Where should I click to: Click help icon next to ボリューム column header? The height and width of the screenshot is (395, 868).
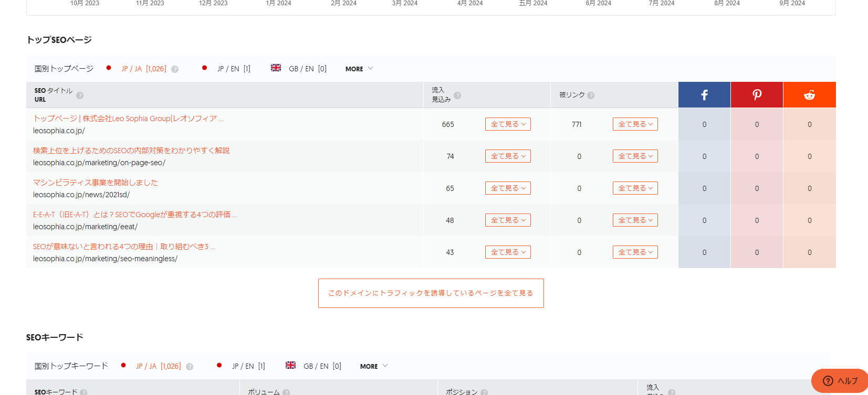coord(286,392)
